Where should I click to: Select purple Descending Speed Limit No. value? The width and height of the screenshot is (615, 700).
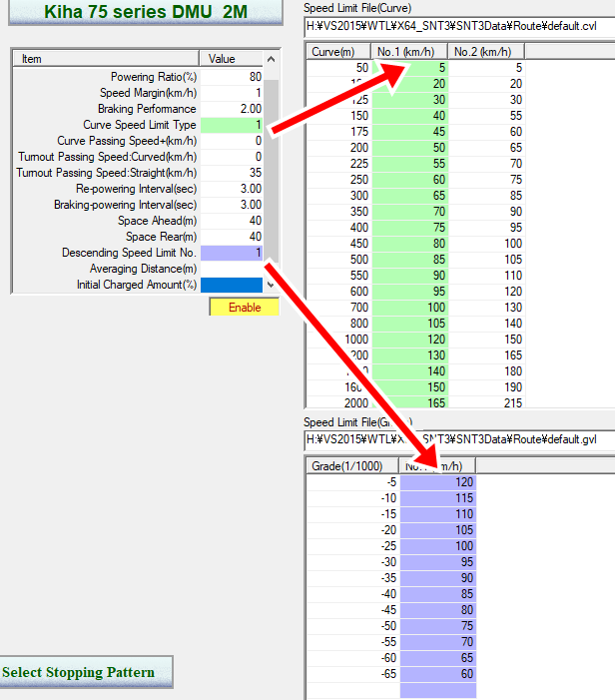coord(232,253)
